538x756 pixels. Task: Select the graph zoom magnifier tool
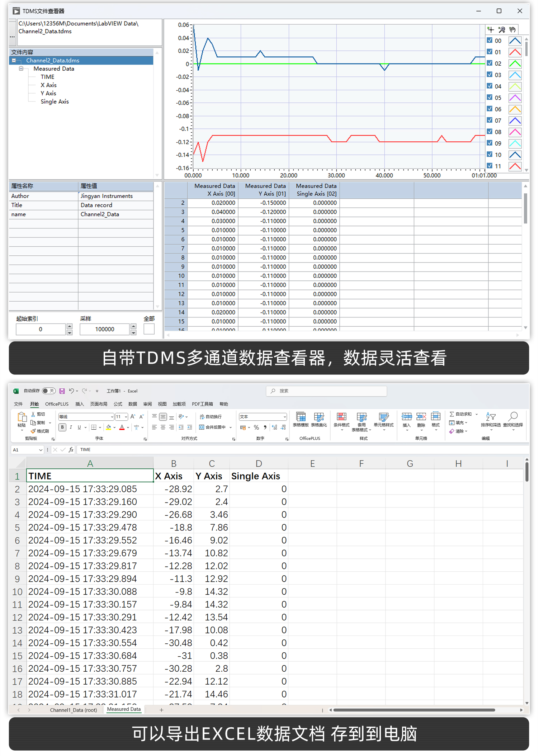[x=502, y=30]
